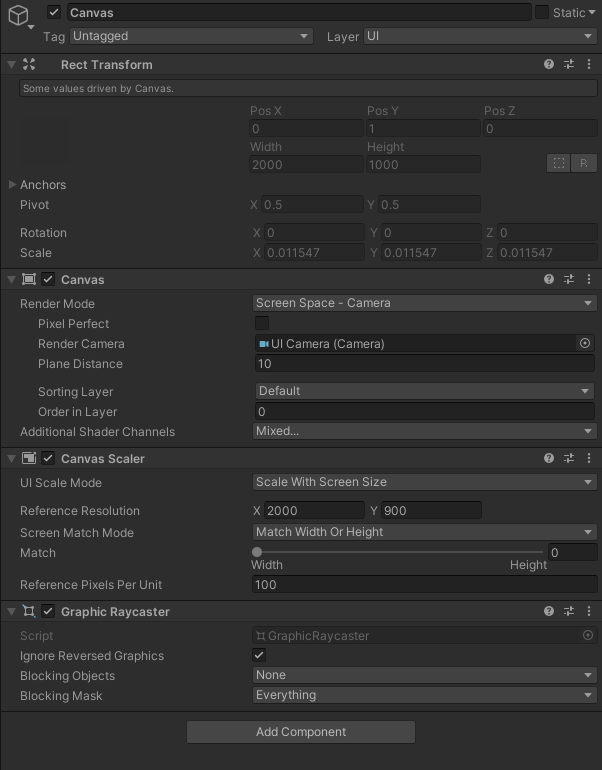Open Canvas component preset selector
Image resolution: width=602 pixels, height=770 pixels.
pos(569,280)
